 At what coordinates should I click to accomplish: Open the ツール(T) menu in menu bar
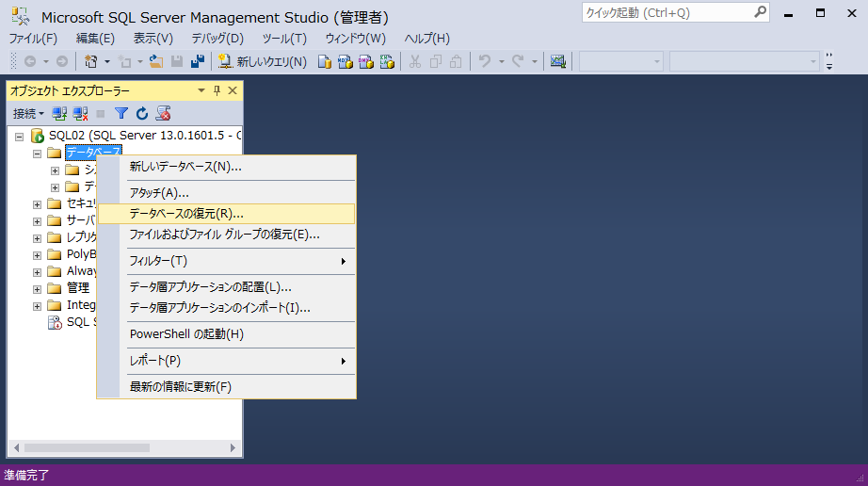pyautogui.click(x=283, y=39)
